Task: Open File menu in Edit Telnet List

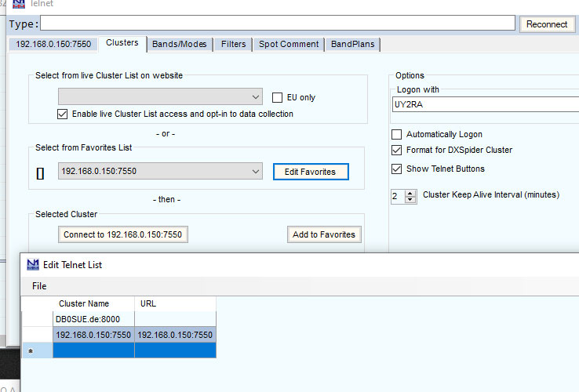Action: (39, 286)
